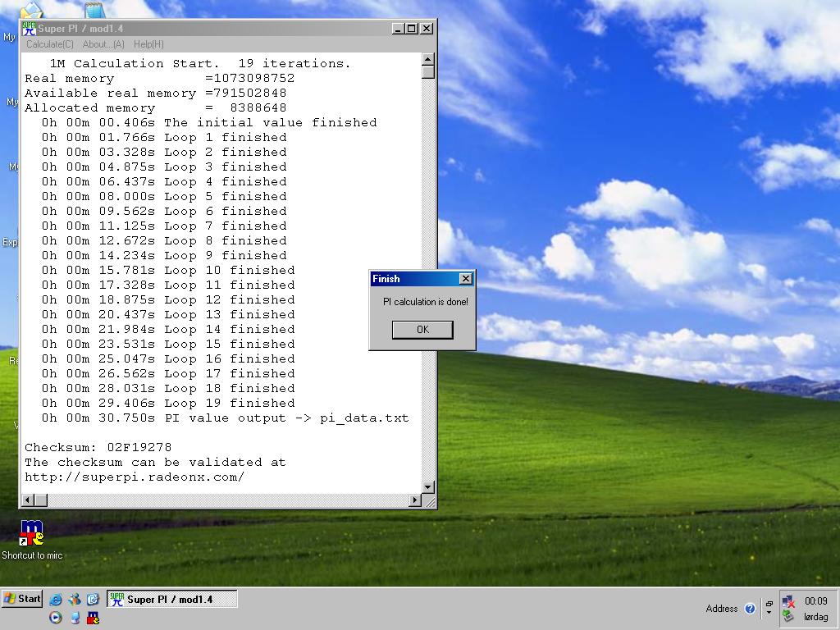Click the horizontal scrollbar left arrow
Viewport: 840px width, 630px height.
(28, 500)
